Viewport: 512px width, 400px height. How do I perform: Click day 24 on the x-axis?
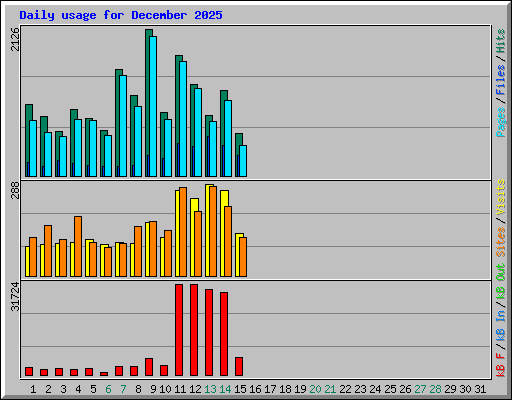(x=375, y=389)
